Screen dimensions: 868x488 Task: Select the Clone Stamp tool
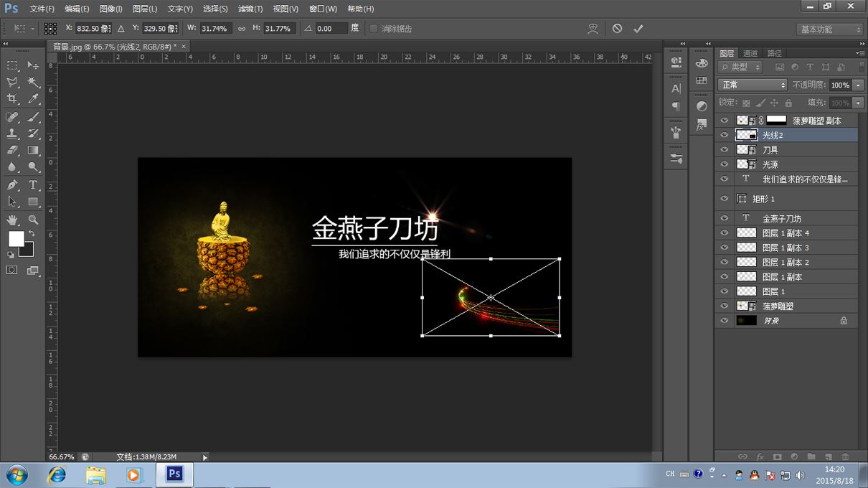tap(12, 133)
